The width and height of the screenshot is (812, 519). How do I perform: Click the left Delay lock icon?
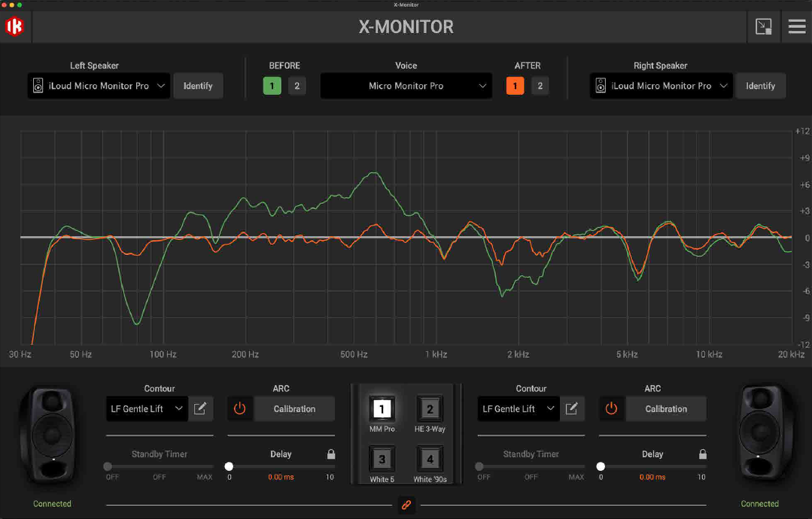[331, 454]
